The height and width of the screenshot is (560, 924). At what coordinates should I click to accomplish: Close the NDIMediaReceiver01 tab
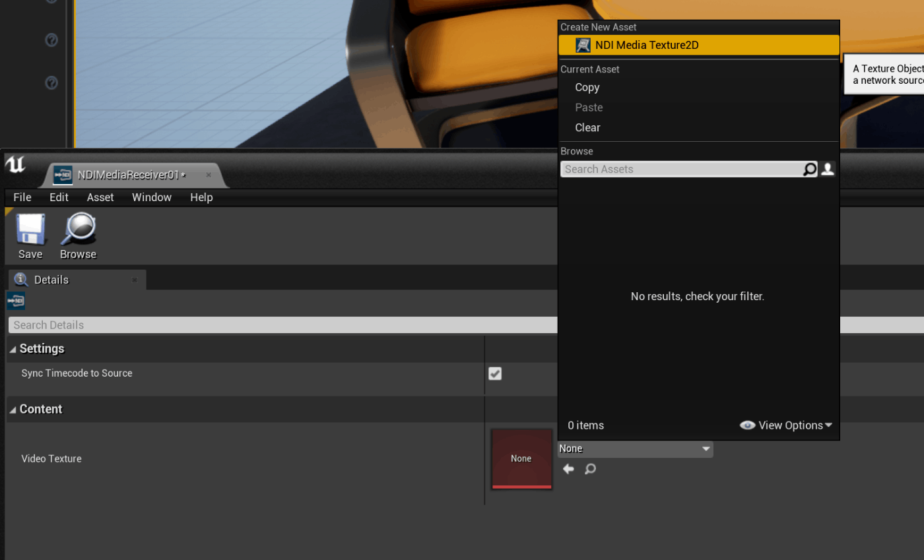click(x=209, y=175)
